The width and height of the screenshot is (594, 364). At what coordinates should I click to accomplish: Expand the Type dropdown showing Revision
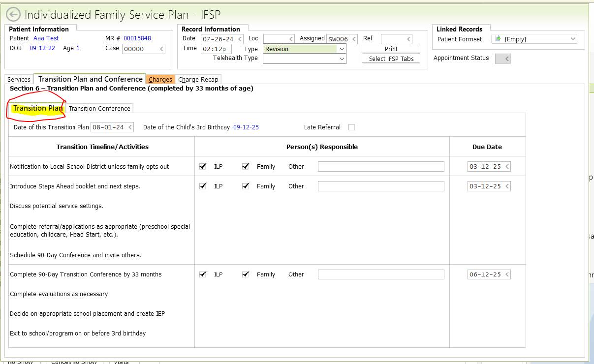342,49
